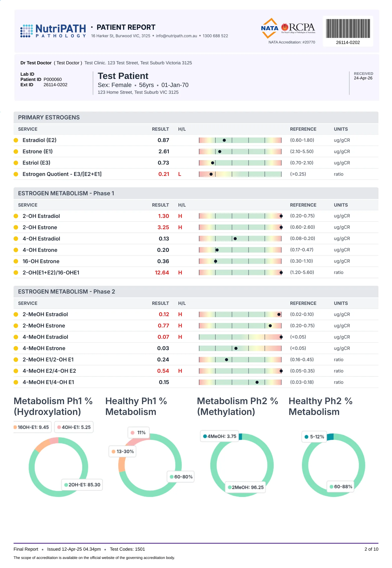Screen dimensions: 392x568
Task: Click the 13-30% label on Healthy Ph1 chart
Action: click(x=122, y=452)
